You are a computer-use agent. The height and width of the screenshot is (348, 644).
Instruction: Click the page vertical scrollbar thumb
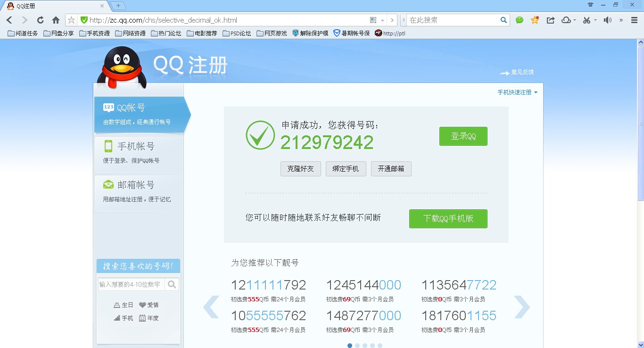click(x=641, y=123)
